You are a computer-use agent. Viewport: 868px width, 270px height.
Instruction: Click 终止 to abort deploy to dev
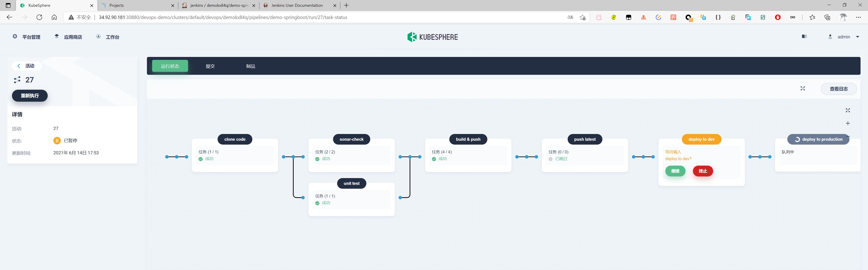[703, 171]
